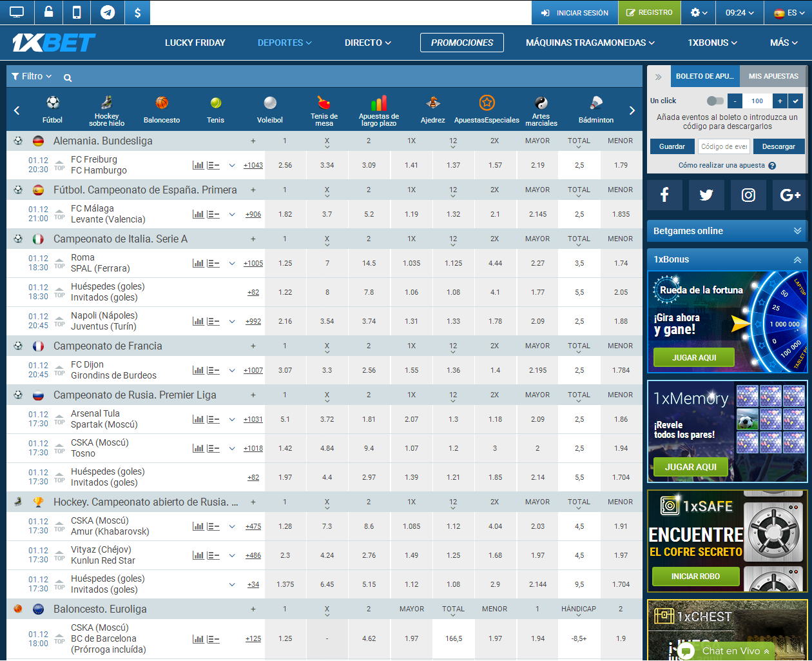Collapse the bet slip panel double arrow
This screenshot has height=661, width=812.
659,77
